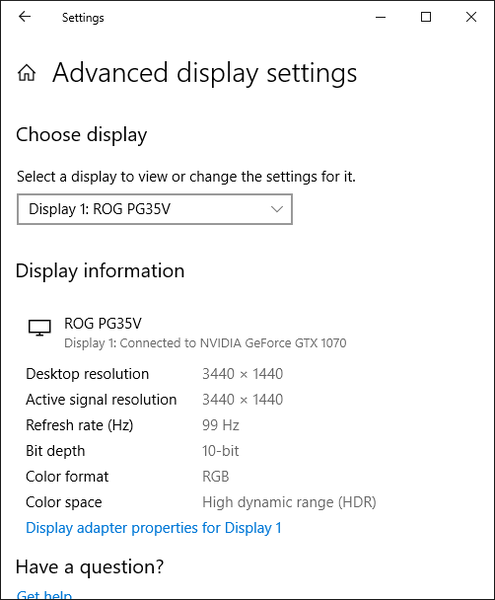Viewport: 495px width, 600px height.
Task: Open the Display 1: ROG PG35V combo box
Action: click(155, 209)
